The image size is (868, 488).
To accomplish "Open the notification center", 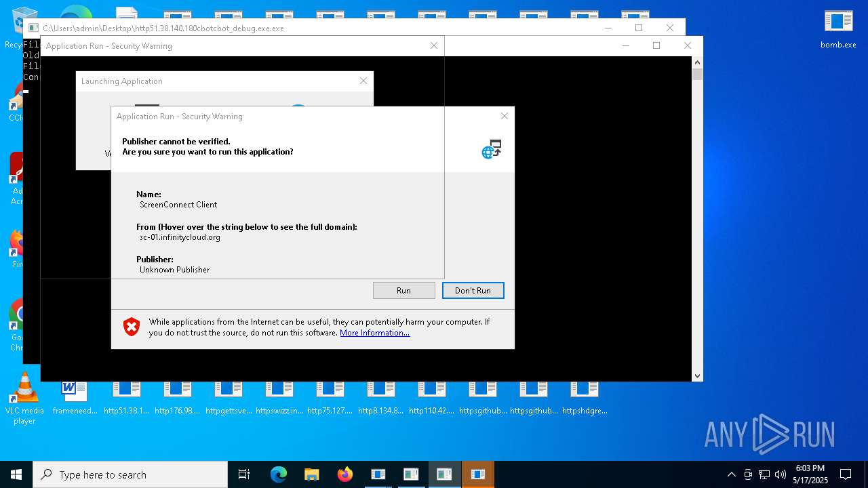I will pos(846,474).
